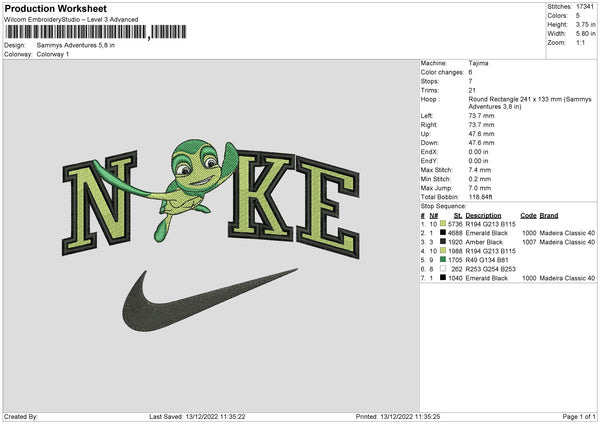Click the Production Worksheet title
600x424 pixels.
(x=55, y=8)
